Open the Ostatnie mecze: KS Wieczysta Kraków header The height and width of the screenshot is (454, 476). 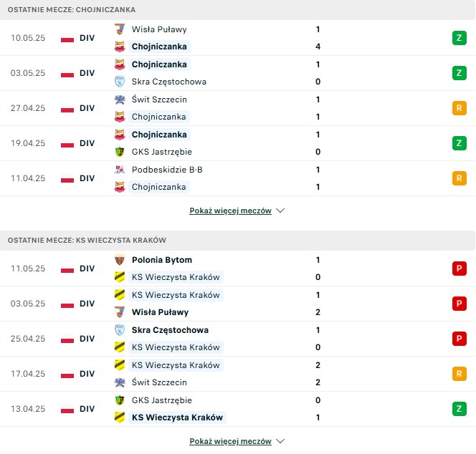point(237,241)
